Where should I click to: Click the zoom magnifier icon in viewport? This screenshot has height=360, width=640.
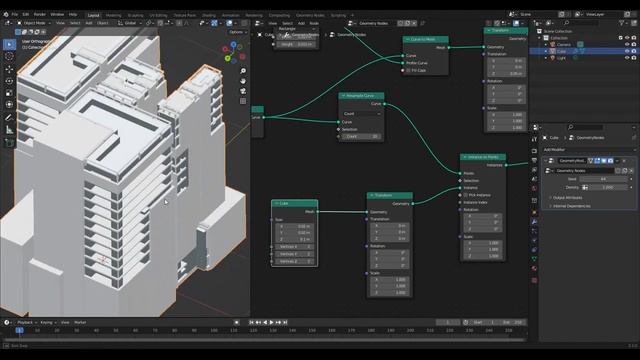coord(243,71)
